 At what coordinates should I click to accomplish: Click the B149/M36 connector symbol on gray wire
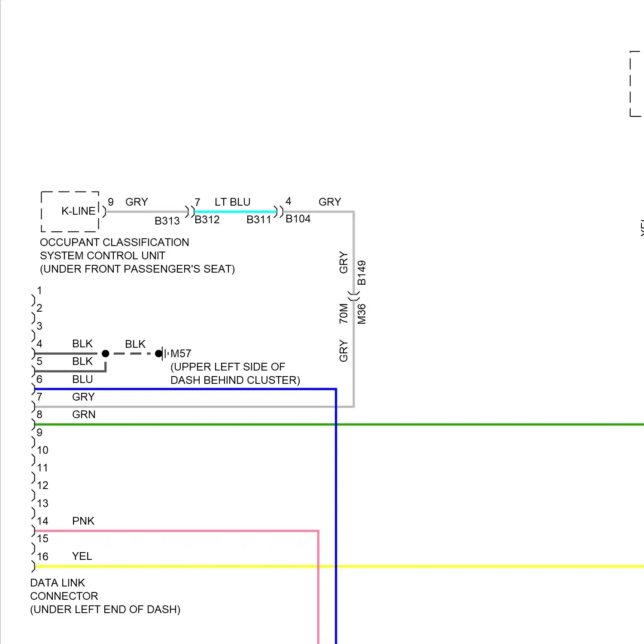[x=354, y=295]
